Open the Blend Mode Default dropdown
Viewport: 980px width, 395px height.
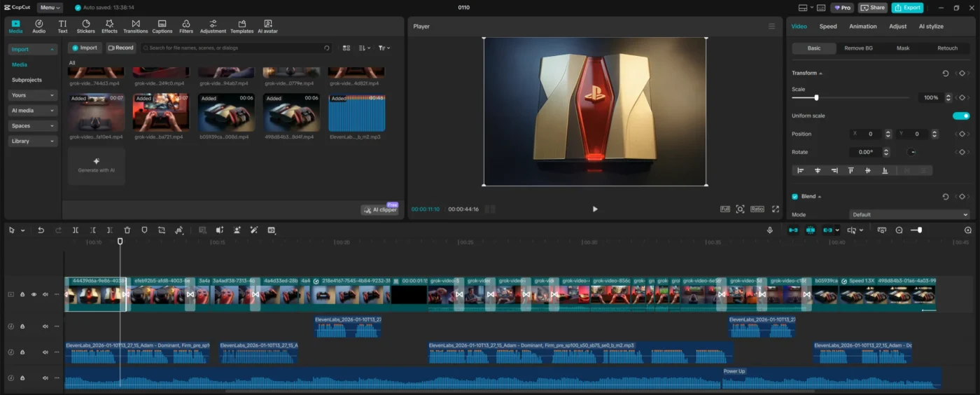(909, 214)
